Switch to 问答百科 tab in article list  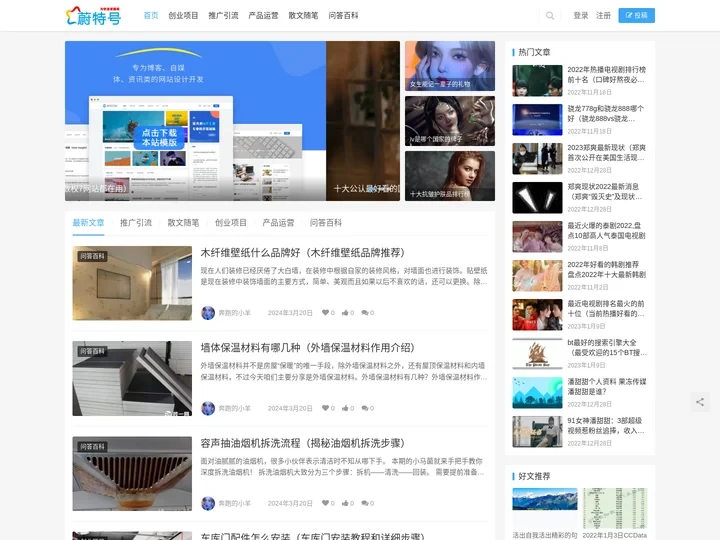[x=326, y=223]
